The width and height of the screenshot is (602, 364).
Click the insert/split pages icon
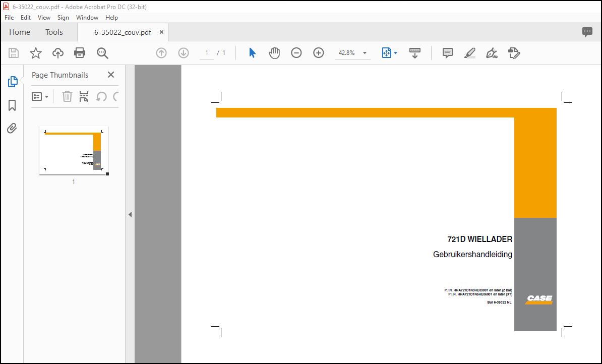pyautogui.click(x=84, y=96)
